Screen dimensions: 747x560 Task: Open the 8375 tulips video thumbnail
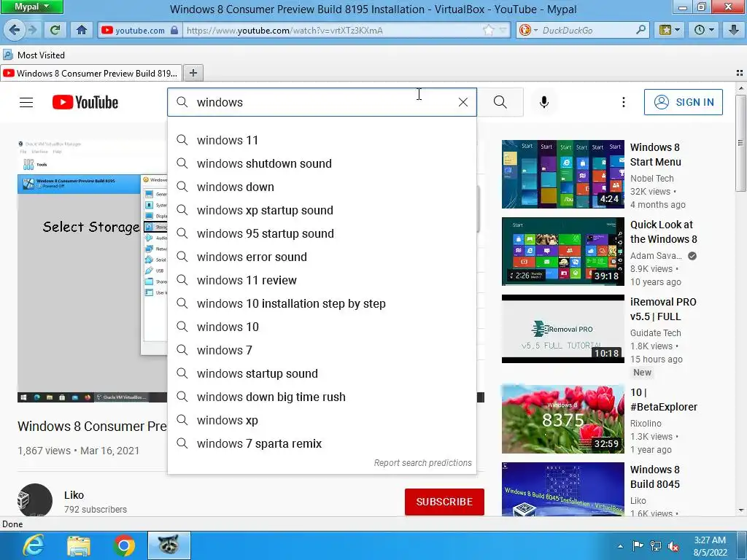pyautogui.click(x=562, y=419)
